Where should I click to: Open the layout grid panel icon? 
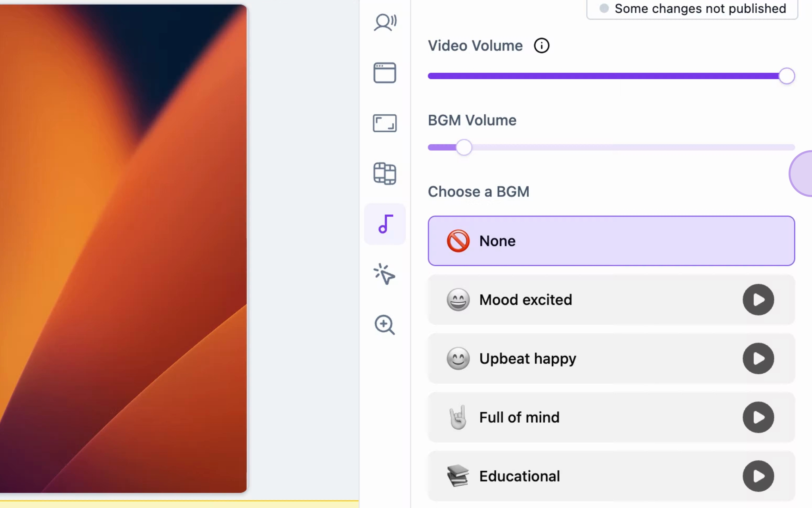point(385,174)
